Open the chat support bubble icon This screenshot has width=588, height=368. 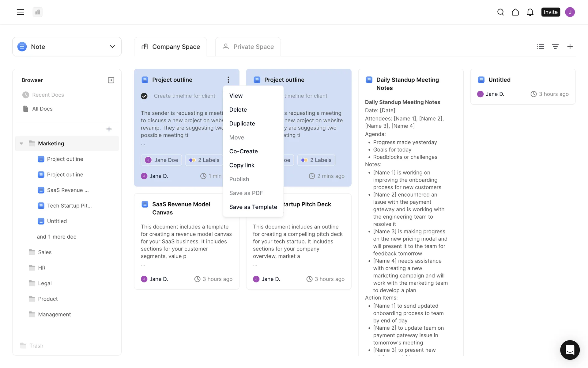click(x=570, y=350)
